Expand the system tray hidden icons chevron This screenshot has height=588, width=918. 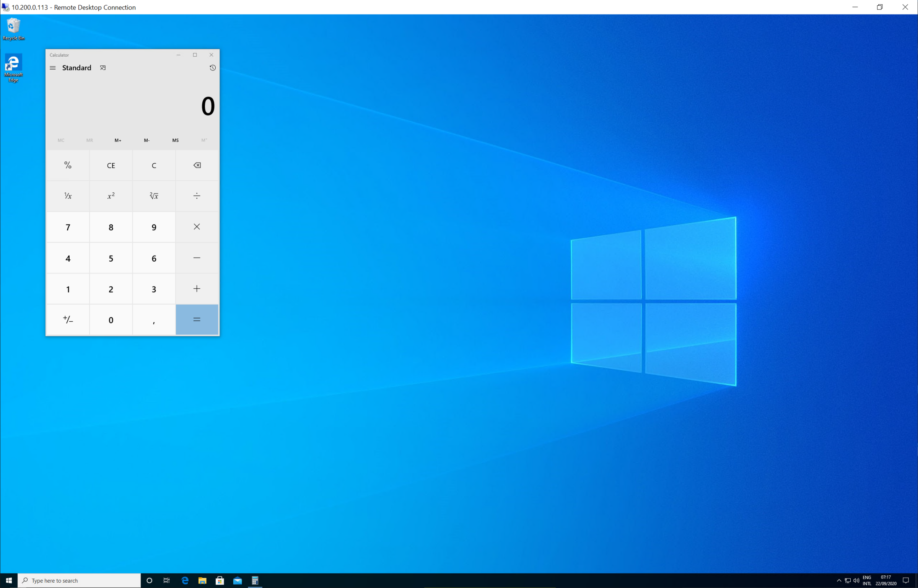coord(839,580)
